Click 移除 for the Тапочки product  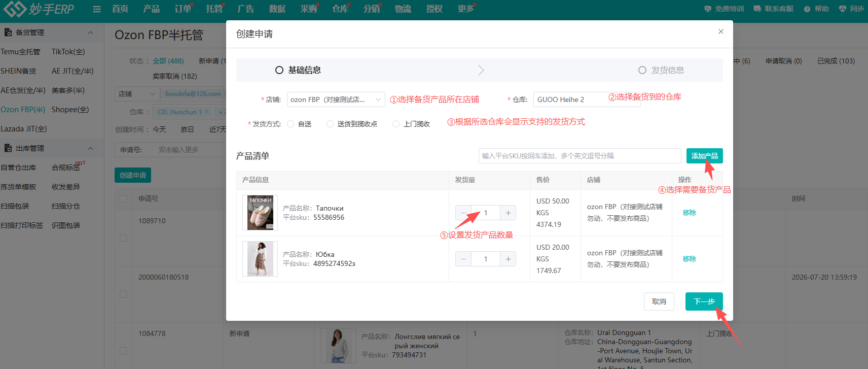coord(690,213)
